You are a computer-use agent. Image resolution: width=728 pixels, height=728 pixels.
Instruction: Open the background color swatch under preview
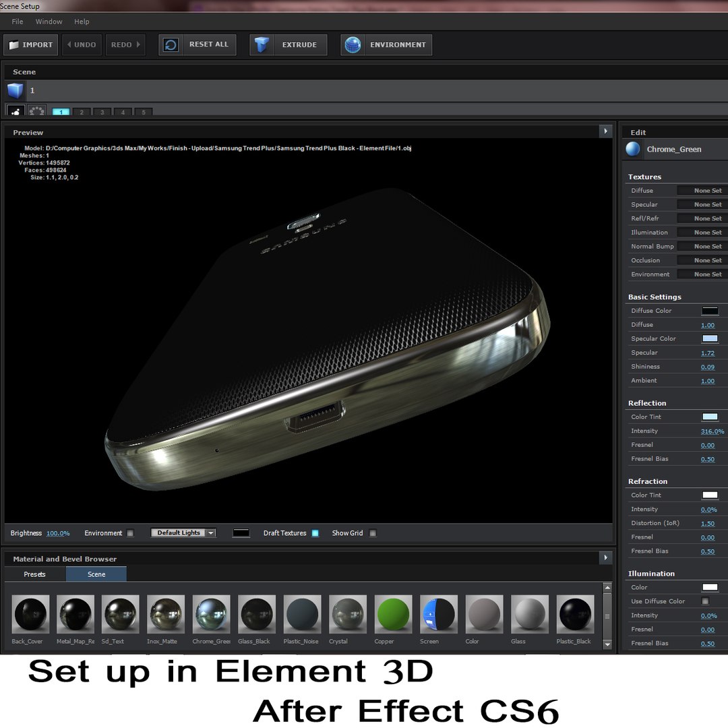(x=241, y=533)
